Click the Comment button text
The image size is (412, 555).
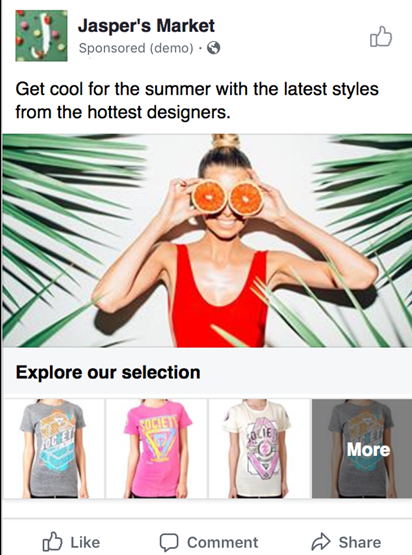[223, 542]
